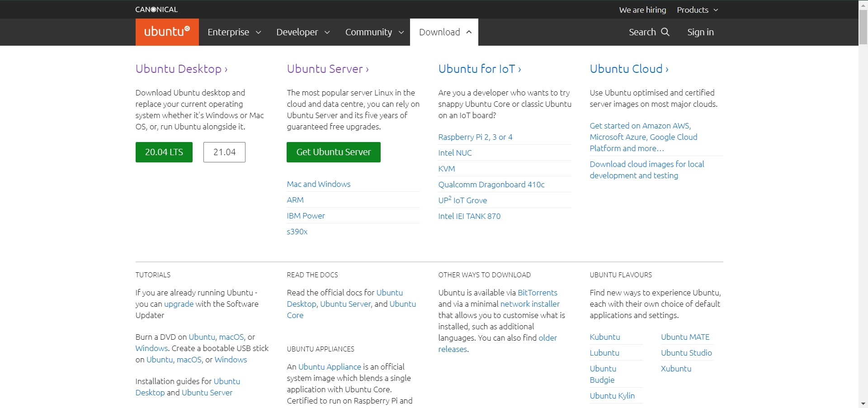The height and width of the screenshot is (408, 868).
Task: Open Ubuntu Studio flavour link
Action: 686,353
